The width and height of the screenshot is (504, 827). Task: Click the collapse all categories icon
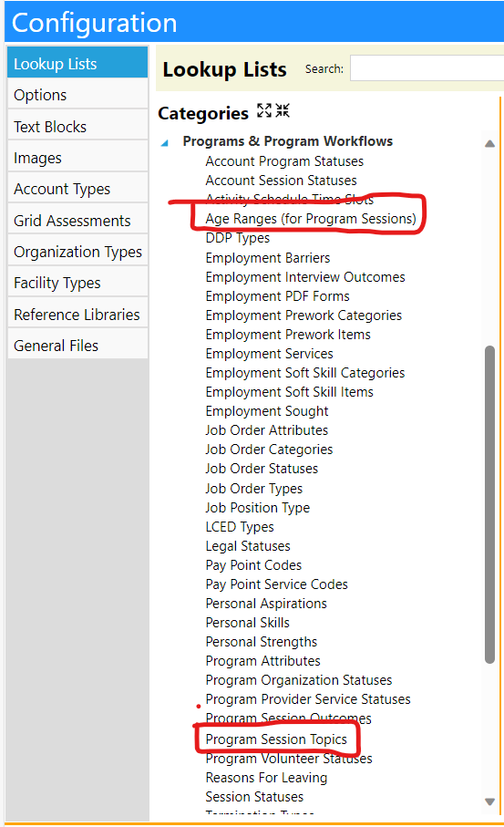click(283, 110)
